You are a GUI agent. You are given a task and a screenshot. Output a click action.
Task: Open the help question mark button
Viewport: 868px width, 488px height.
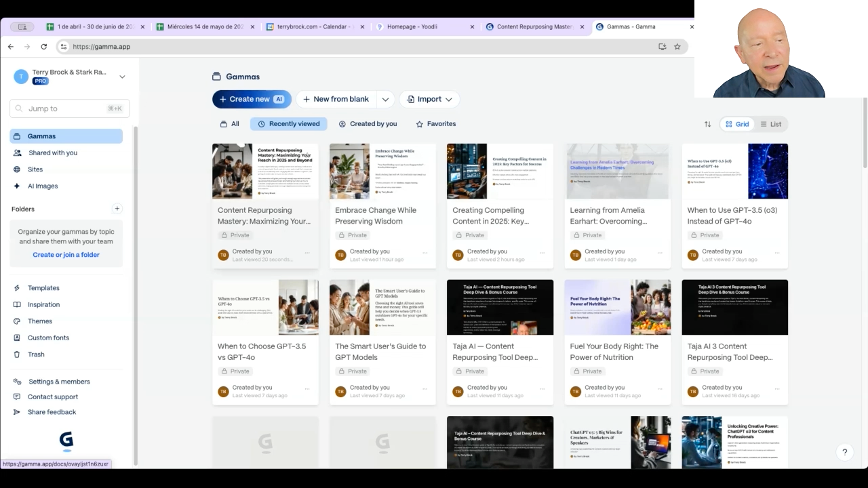coord(844,452)
